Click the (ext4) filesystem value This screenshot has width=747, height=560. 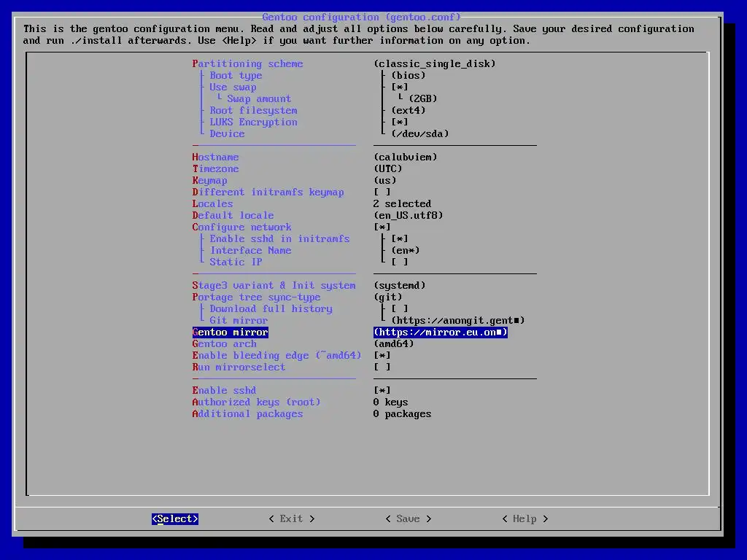(x=409, y=111)
